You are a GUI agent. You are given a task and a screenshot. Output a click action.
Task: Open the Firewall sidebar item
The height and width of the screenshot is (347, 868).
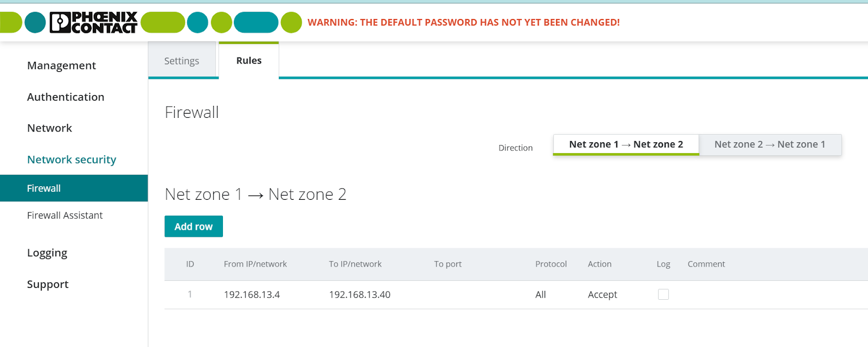(74, 188)
